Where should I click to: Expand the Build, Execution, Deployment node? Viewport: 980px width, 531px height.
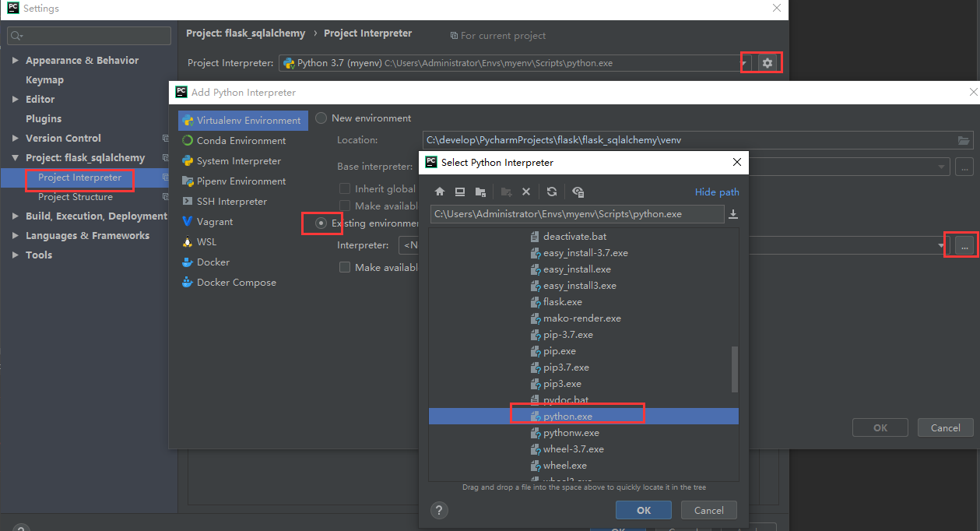point(16,216)
